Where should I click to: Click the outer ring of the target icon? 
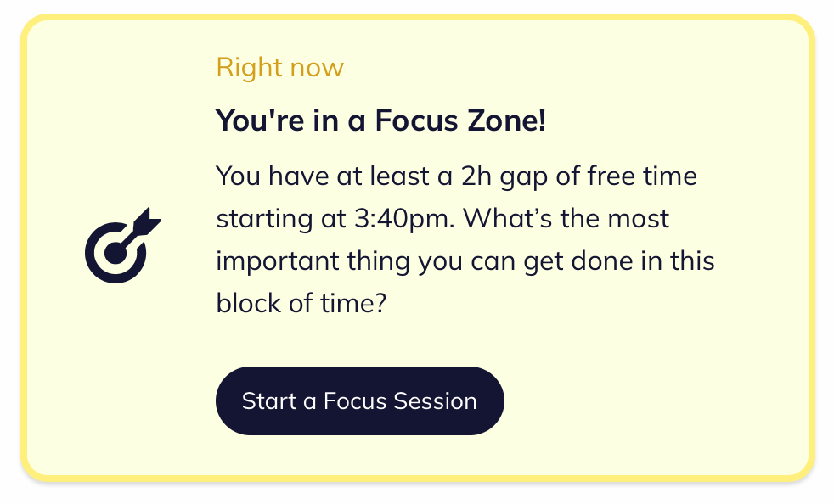click(x=92, y=253)
